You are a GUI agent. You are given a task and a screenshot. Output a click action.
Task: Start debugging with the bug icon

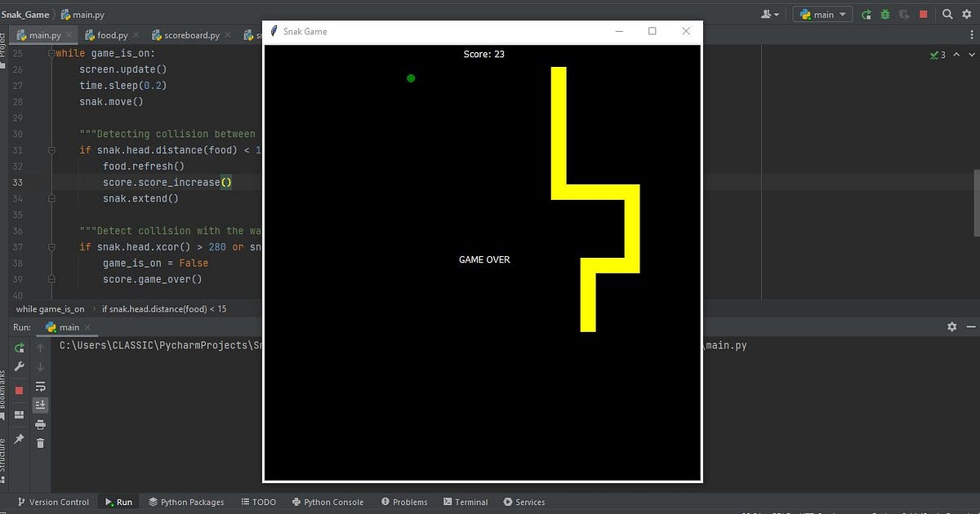pos(885,15)
